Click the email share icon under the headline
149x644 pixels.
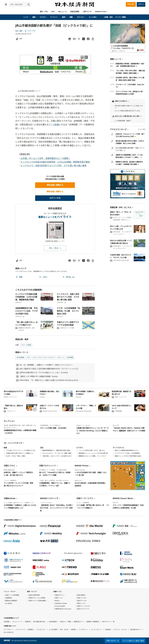click(74, 39)
